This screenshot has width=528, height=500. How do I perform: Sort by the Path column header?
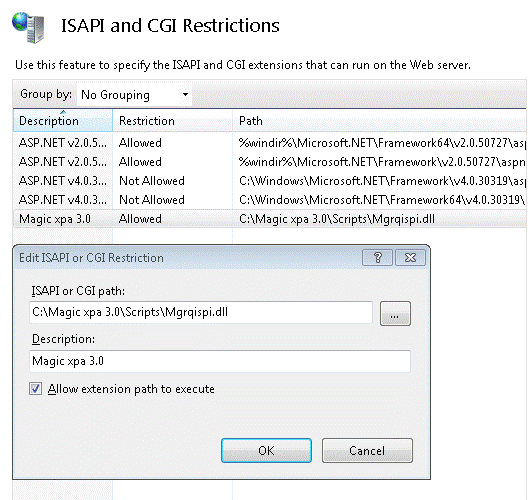click(380, 121)
